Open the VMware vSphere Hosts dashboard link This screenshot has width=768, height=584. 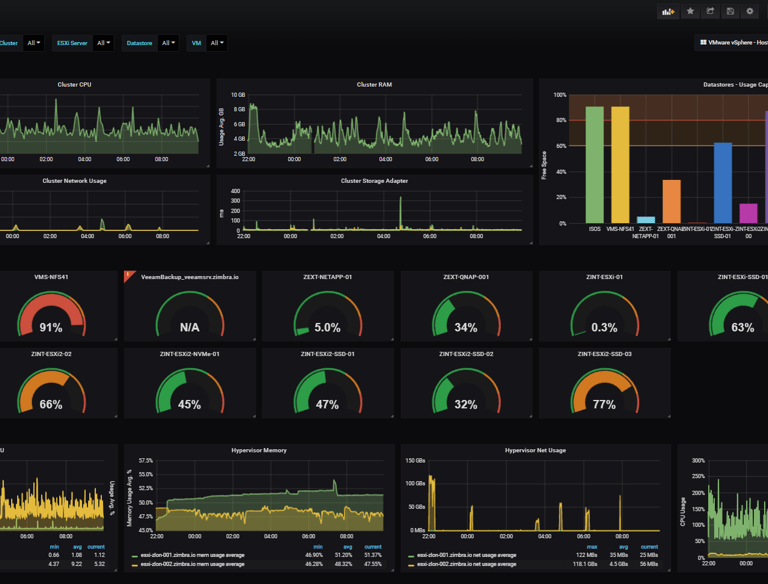click(x=733, y=43)
